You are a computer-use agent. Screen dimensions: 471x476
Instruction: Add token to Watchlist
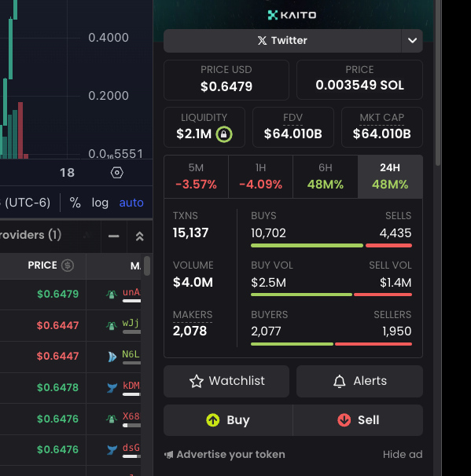coord(226,381)
